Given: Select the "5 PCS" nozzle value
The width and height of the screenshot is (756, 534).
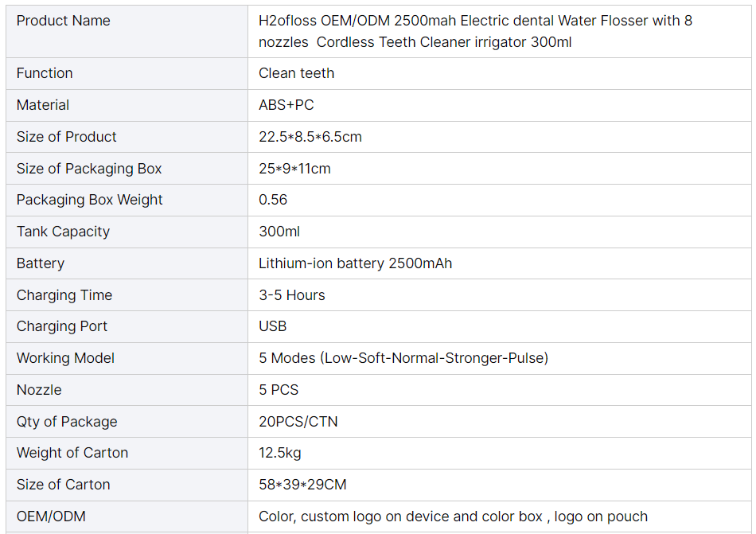Looking at the screenshot, I should pos(279,390).
